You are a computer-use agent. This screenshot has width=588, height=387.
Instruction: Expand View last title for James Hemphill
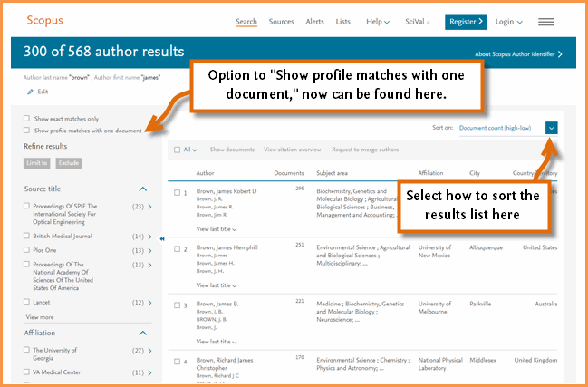[x=217, y=285]
